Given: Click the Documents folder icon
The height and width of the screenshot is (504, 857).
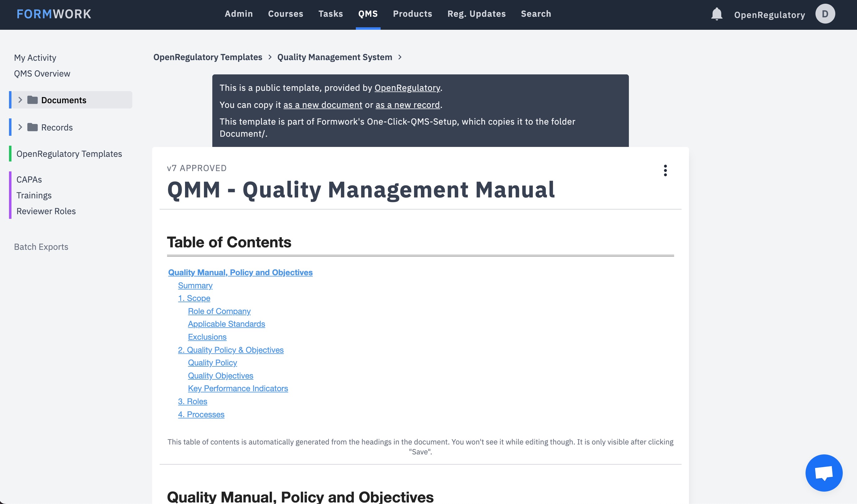Looking at the screenshot, I should 32,100.
